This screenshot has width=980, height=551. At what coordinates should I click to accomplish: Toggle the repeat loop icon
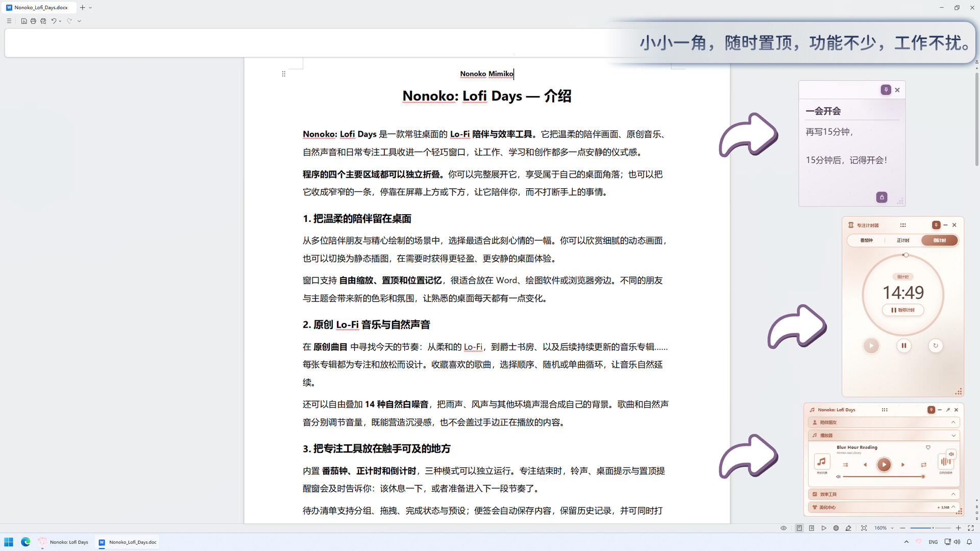coord(923,465)
